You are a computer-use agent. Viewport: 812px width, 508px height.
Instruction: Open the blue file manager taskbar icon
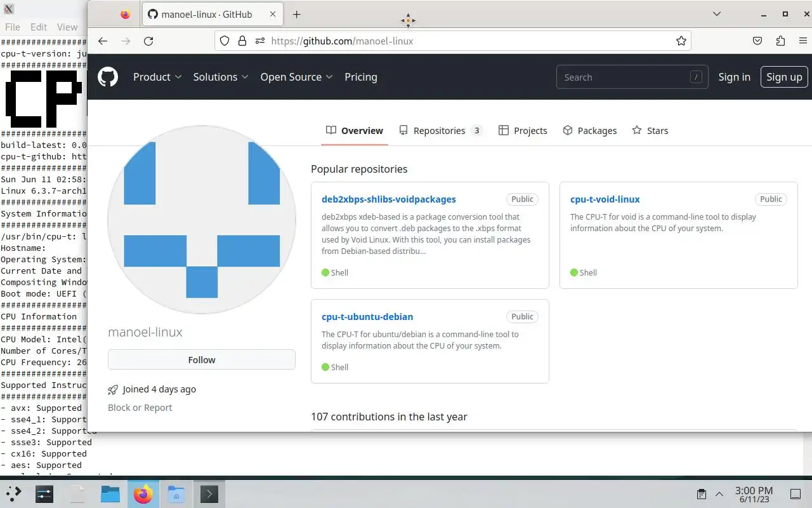tap(110, 494)
